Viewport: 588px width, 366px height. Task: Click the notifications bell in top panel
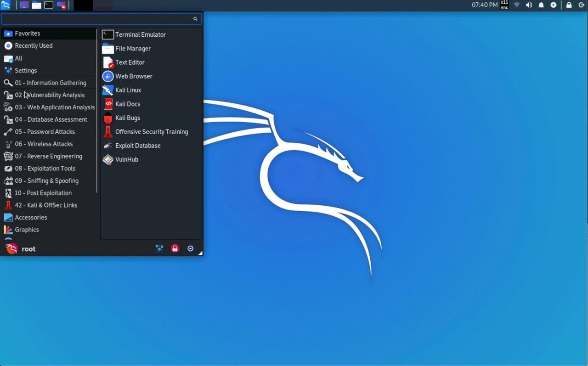[541, 5]
